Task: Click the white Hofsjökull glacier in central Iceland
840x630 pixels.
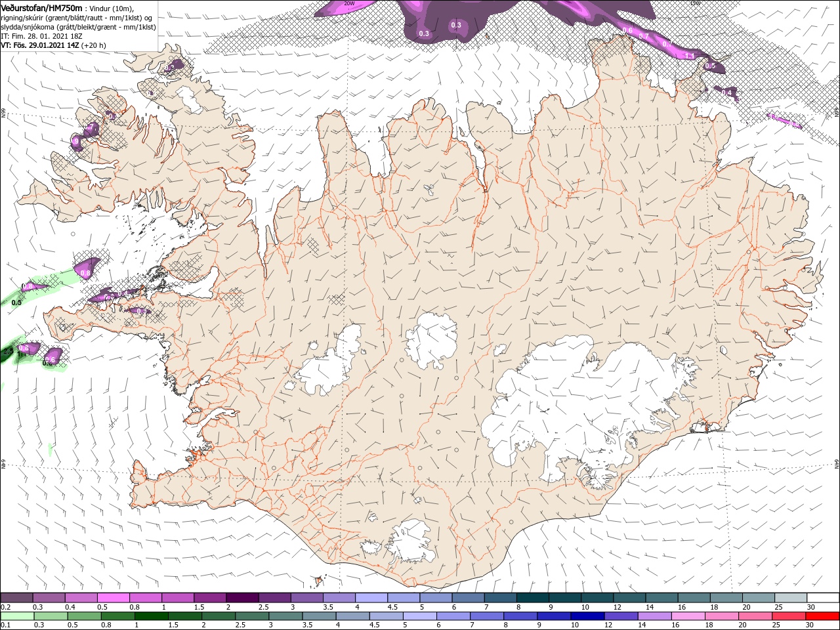Action: point(431,341)
